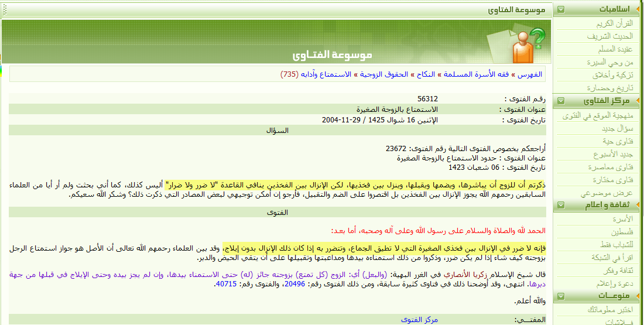Open الحديث الشريف sidebar link
The image size is (644, 325).
(x=610, y=36)
